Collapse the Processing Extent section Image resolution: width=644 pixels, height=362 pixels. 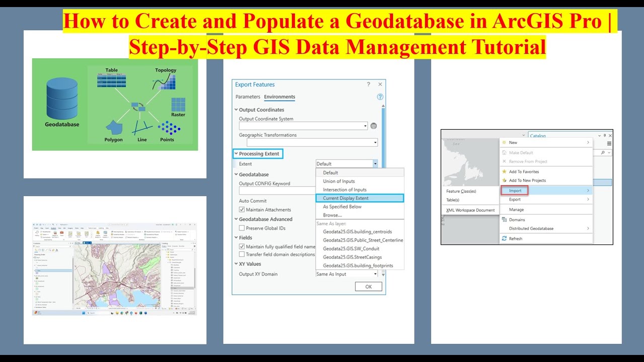click(x=235, y=154)
